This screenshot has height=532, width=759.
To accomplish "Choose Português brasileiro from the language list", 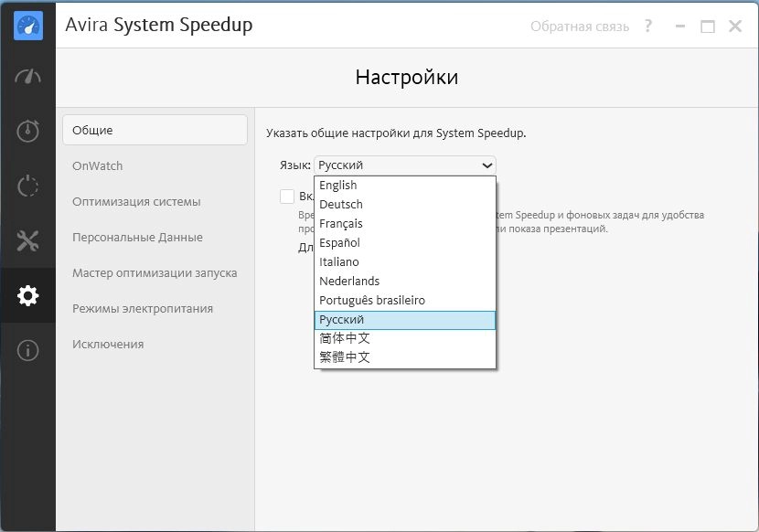I will coord(405,301).
